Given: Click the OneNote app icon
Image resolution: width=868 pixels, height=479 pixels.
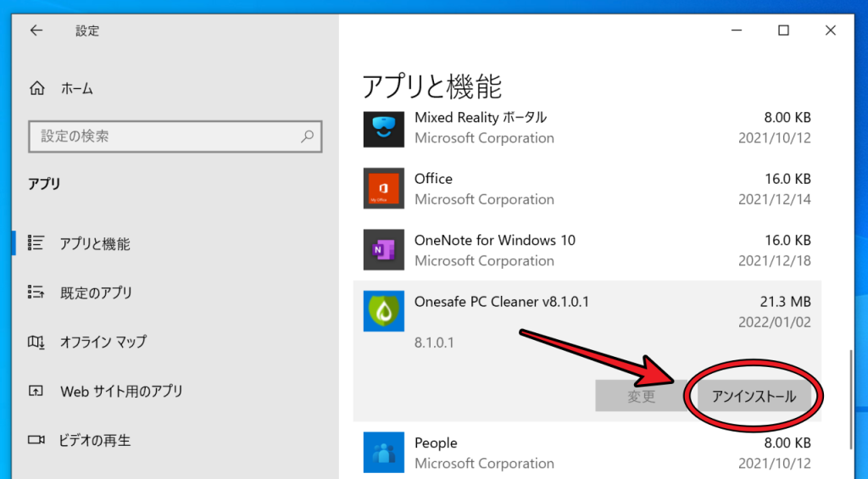Looking at the screenshot, I should click(x=384, y=250).
